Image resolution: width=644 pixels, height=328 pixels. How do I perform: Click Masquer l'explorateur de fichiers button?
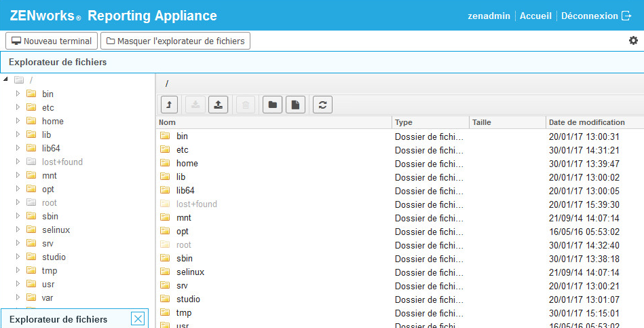(175, 41)
